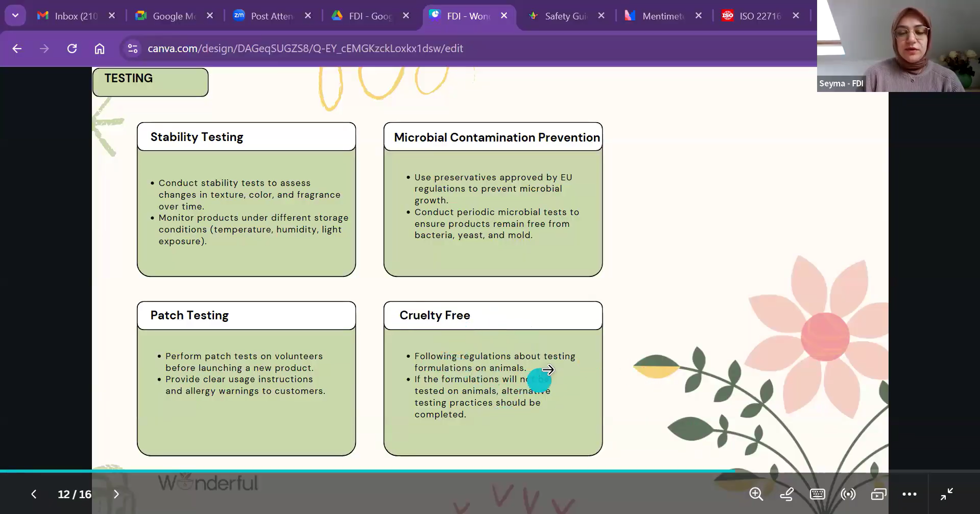Start Canva Live broadcast icon
Image resolution: width=980 pixels, height=514 pixels.
(848, 494)
